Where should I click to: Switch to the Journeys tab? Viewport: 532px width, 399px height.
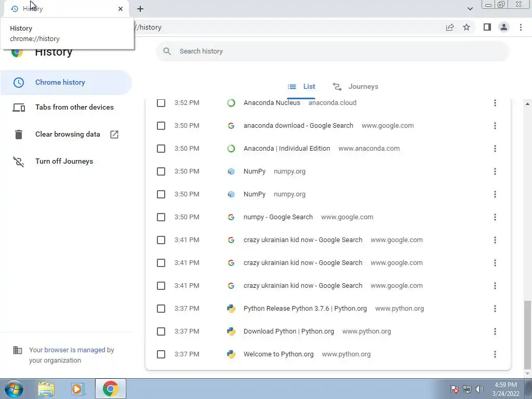click(355, 87)
